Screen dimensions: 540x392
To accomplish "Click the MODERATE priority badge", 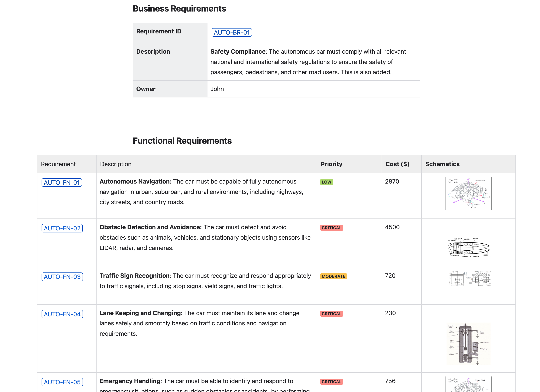I will click(333, 276).
